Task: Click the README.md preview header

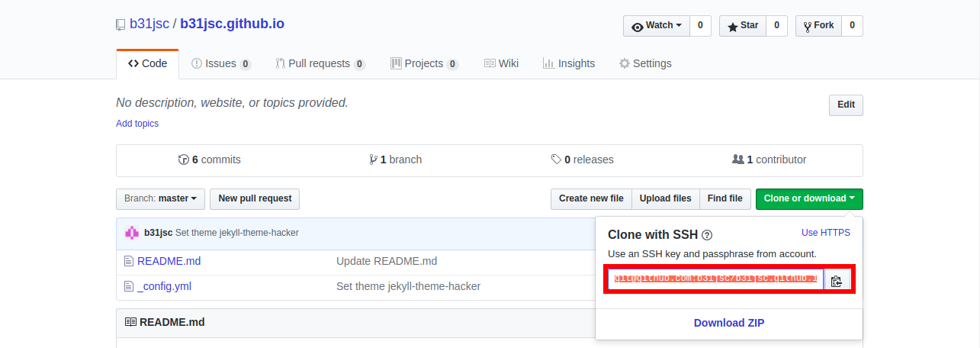Action: 172,323
